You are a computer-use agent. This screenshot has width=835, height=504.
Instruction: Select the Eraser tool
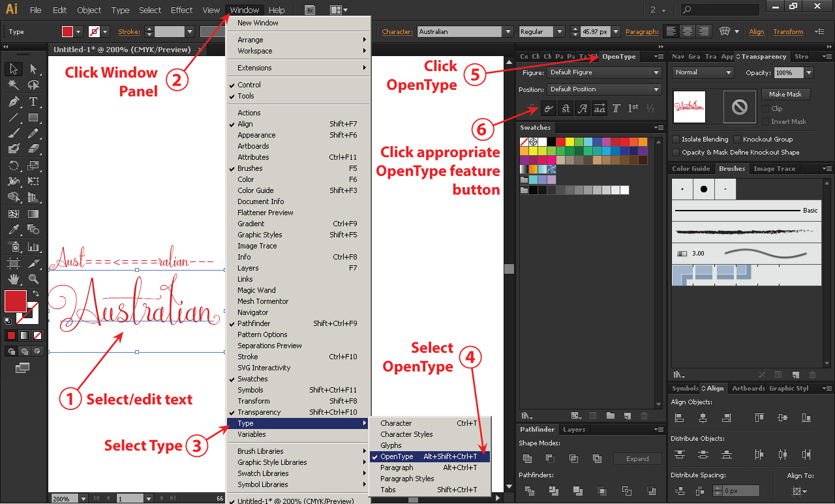click(33, 149)
